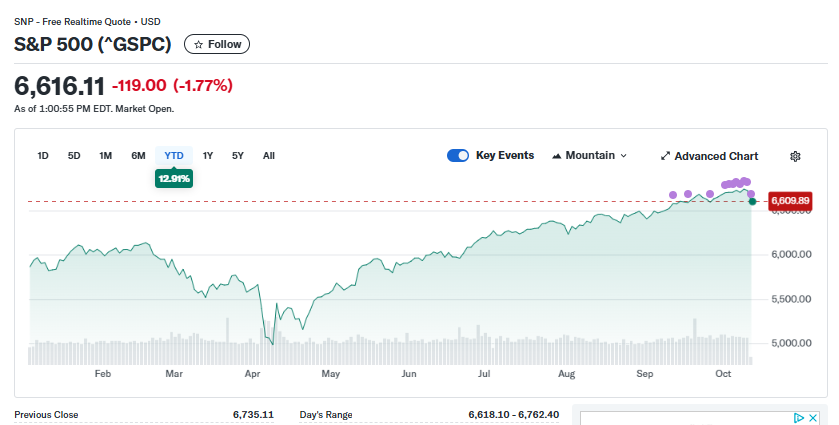
Task: Toggle the Key Events switch off
Action: pos(458,156)
